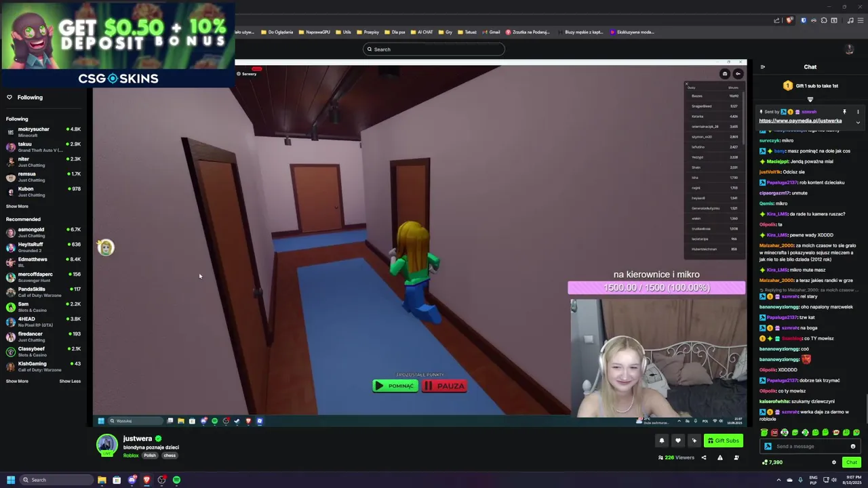The width and height of the screenshot is (868, 488).
Task: Open chat settings gear icon
Action: (834, 462)
